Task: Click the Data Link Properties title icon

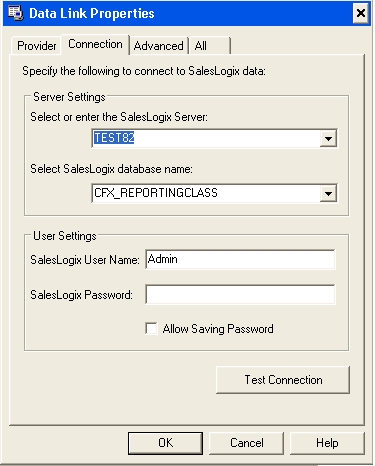Action: tap(16, 13)
